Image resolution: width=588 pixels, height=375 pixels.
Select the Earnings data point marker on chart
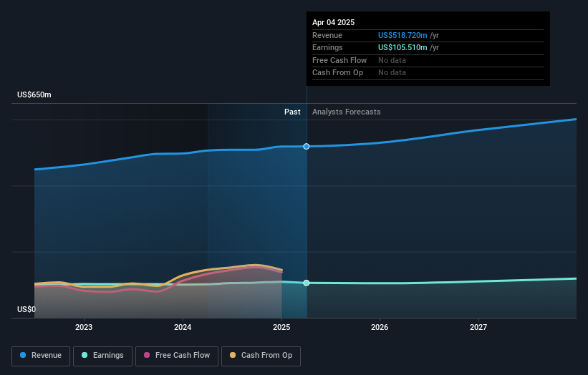coord(307,283)
